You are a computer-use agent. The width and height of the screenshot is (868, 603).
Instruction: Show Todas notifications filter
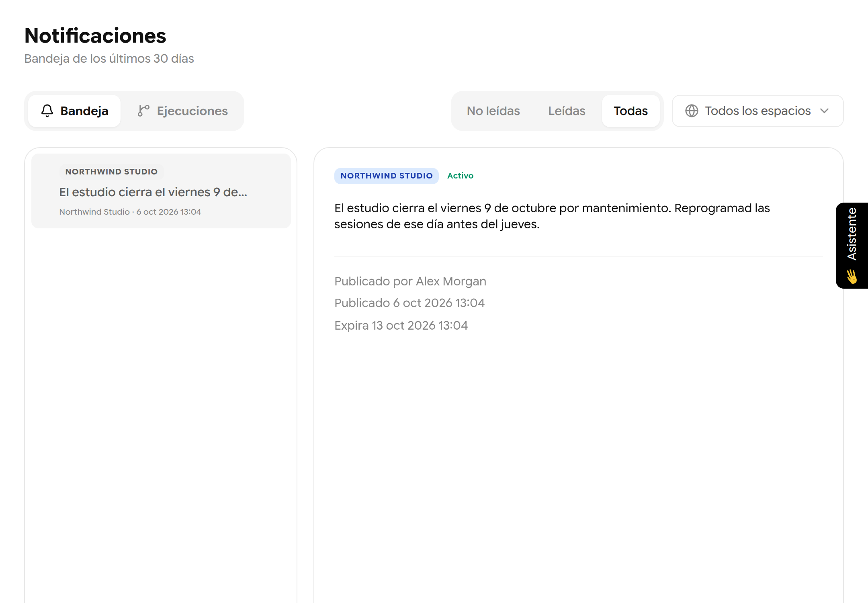631,111
